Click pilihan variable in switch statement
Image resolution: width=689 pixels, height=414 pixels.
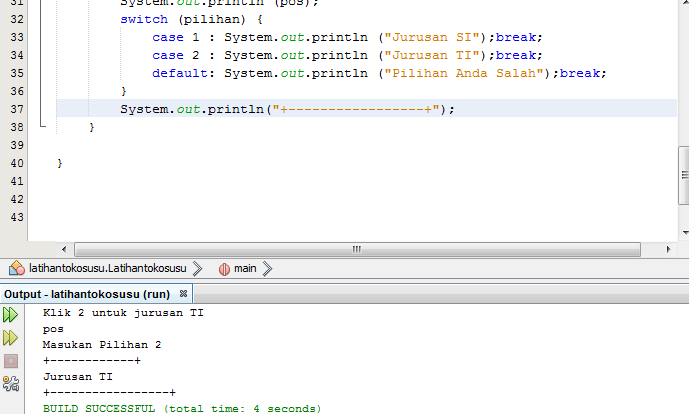click(212, 19)
